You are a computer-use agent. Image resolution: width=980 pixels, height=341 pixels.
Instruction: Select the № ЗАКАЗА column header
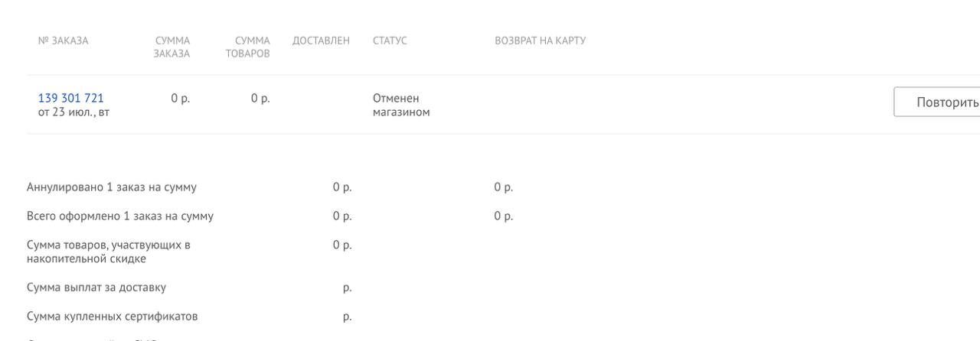pos(63,41)
